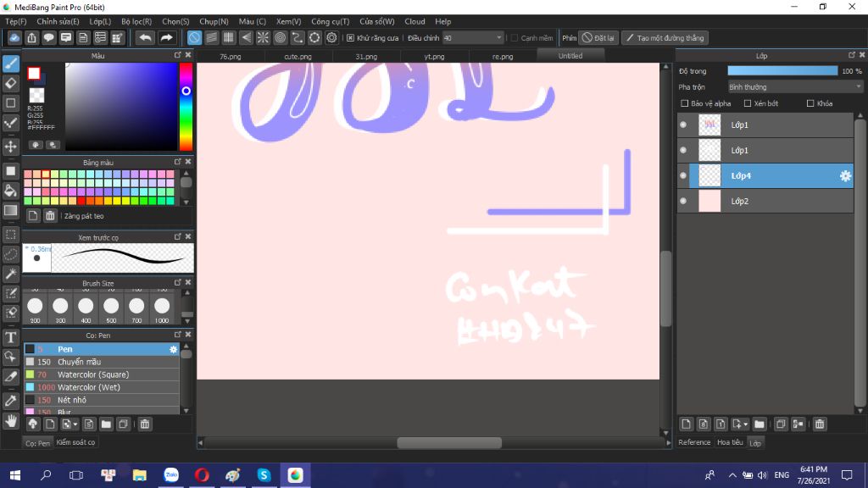Select the Gradient tool

click(x=10, y=210)
